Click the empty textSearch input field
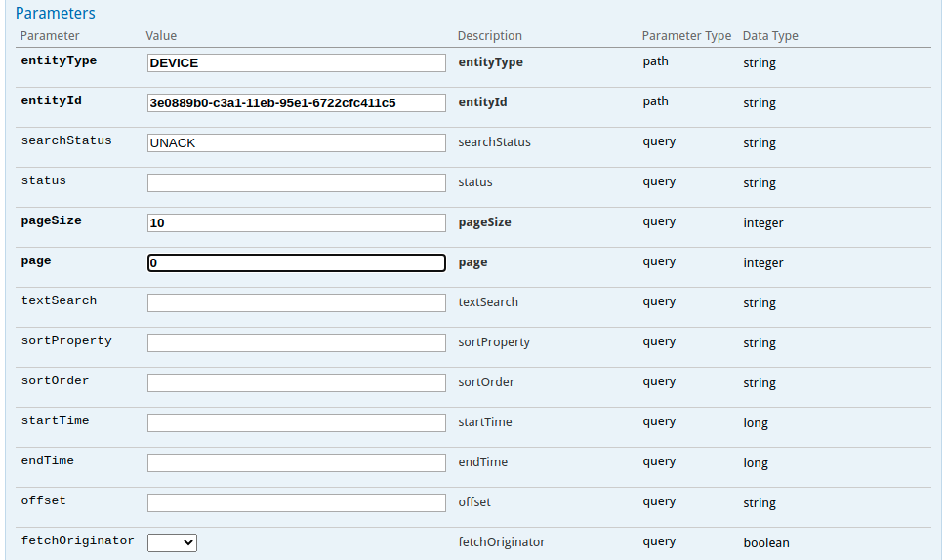 297,302
